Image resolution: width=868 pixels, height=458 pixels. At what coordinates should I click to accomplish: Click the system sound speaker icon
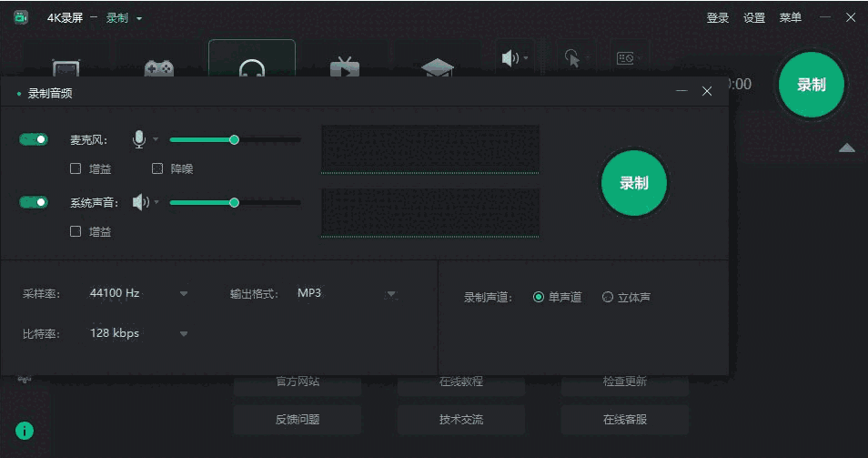point(141,202)
